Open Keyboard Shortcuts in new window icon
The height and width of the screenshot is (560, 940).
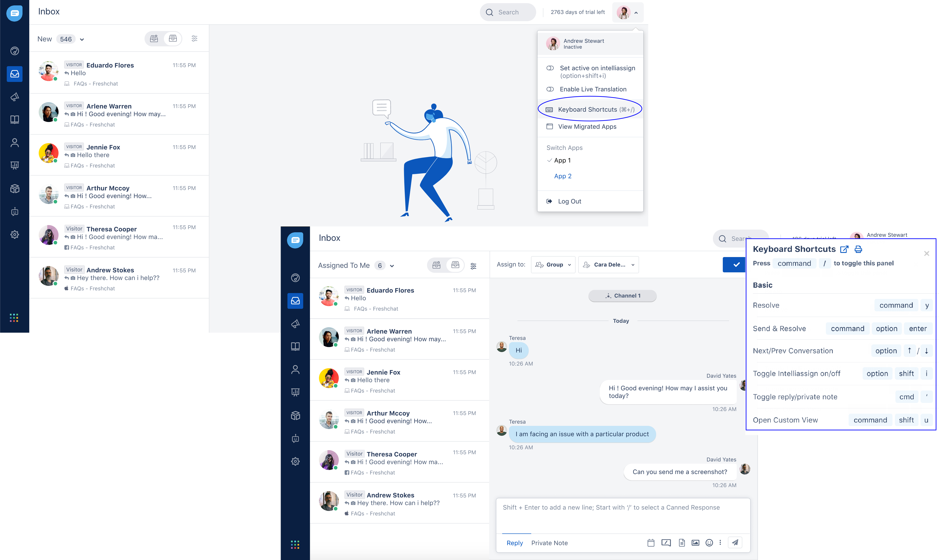point(844,249)
